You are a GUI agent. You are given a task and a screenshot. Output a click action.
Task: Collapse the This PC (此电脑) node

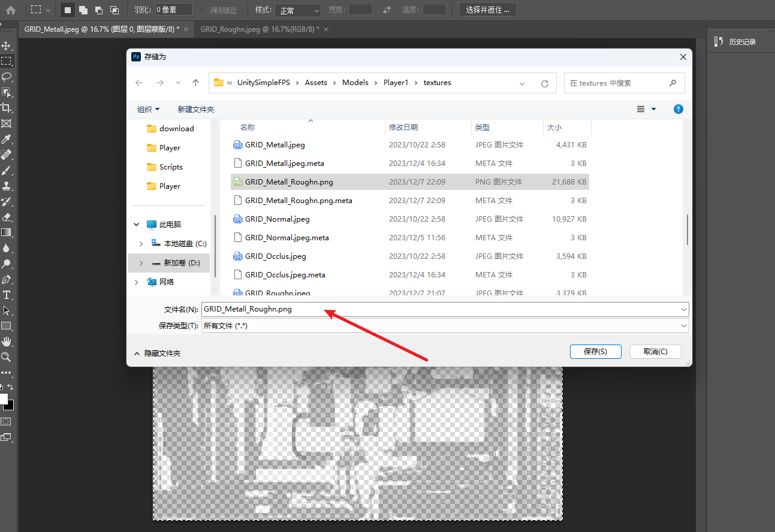coord(137,225)
